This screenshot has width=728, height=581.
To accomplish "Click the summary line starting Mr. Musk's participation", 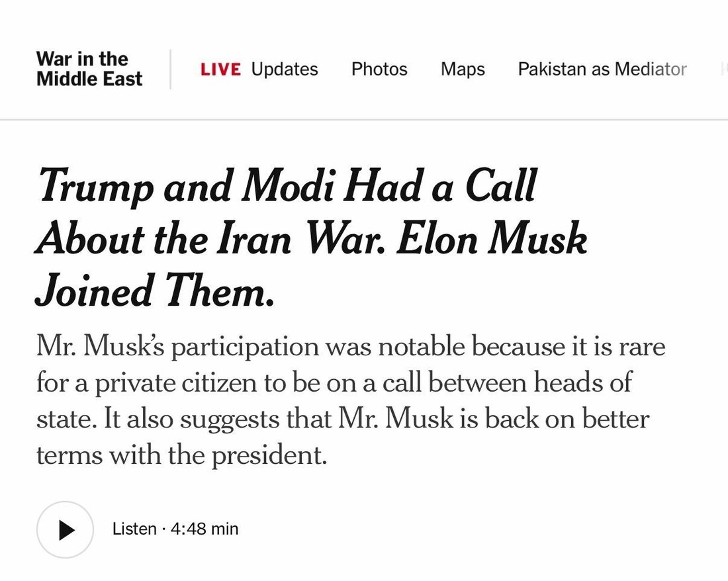I will (351, 347).
